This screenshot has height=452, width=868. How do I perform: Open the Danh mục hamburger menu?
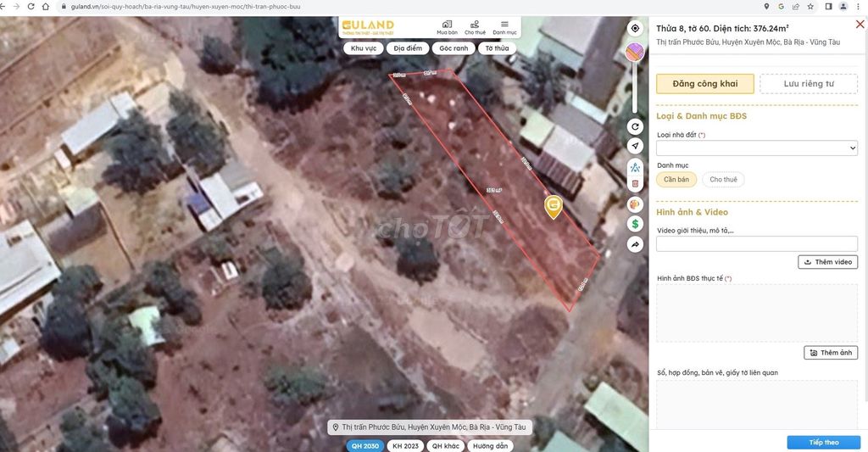coord(504,27)
